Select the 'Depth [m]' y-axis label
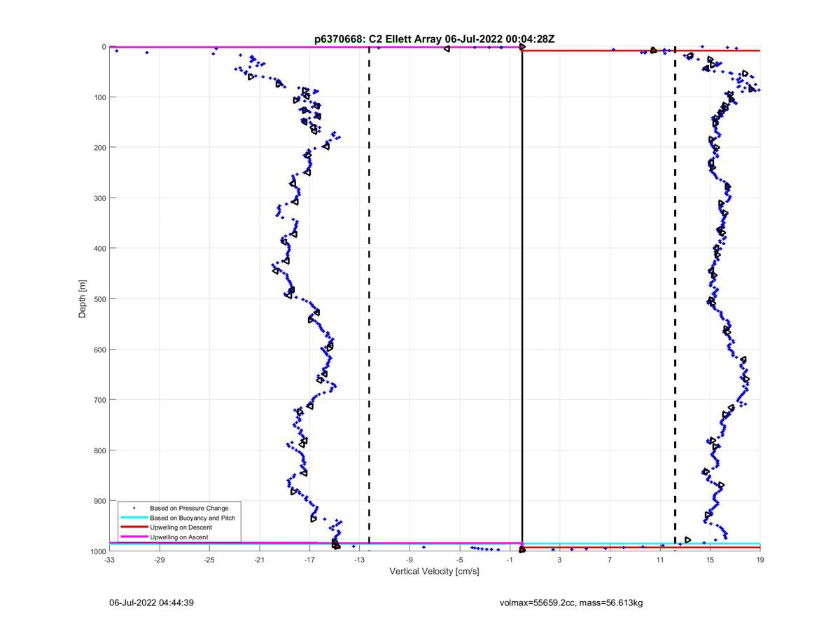This screenshot has width=840, height=620. pyautogui.click(x=83, y=299)
